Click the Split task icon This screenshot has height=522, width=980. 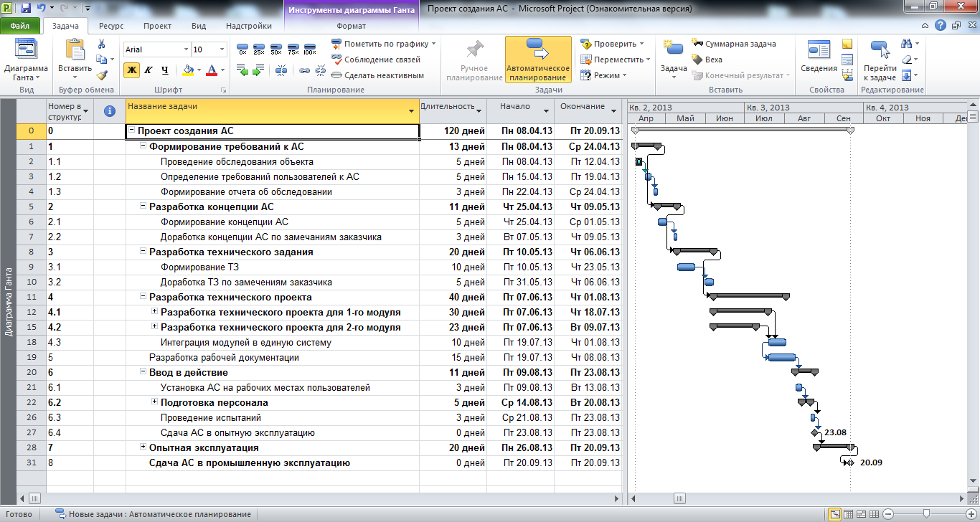click(281, 70)
